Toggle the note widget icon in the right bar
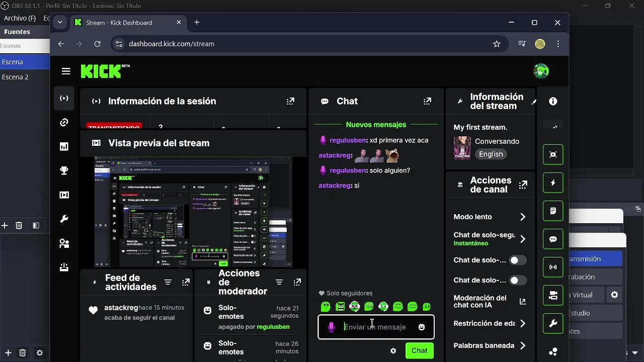 pyautogui.click(x=553, y=211)
